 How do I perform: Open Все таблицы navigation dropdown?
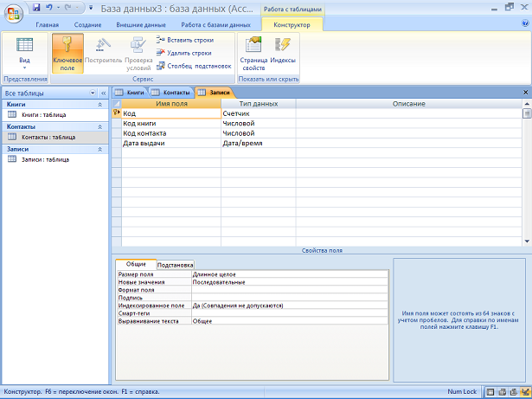click(93, 93)
